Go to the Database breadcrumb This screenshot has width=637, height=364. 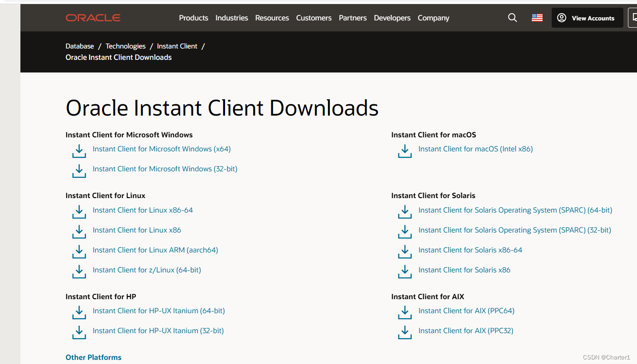pyautogui.click(x=80, y=46)
